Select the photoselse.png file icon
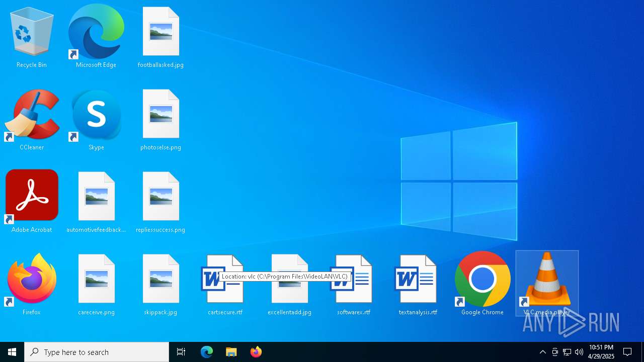The height and width of the screenshot is (362, 644). [160, 120]
